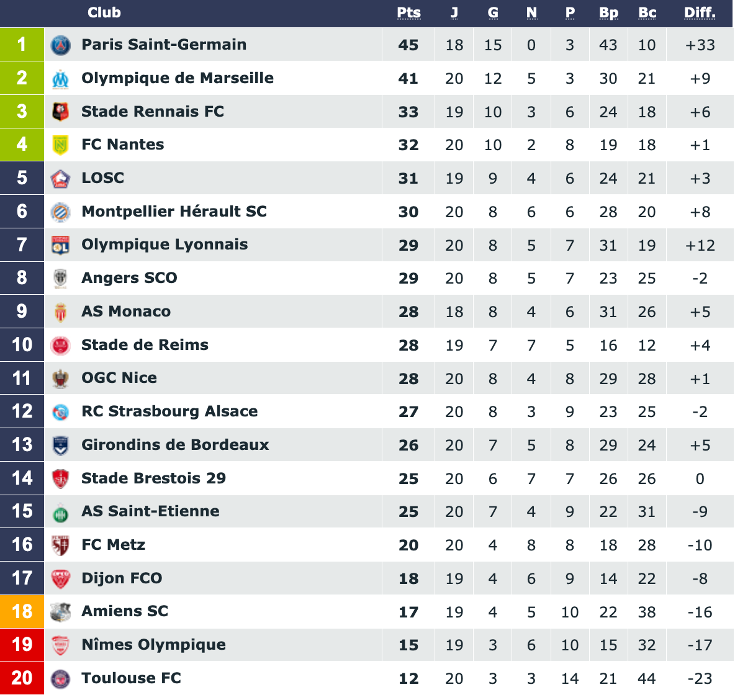The height and width of the screenshot is (700, 735).
Task: Select the J column header
Action: [x=454, y=12]
